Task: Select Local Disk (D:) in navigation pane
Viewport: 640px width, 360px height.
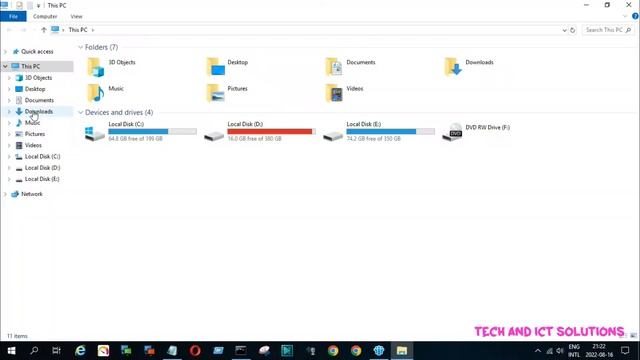Action: pos(42,168)
